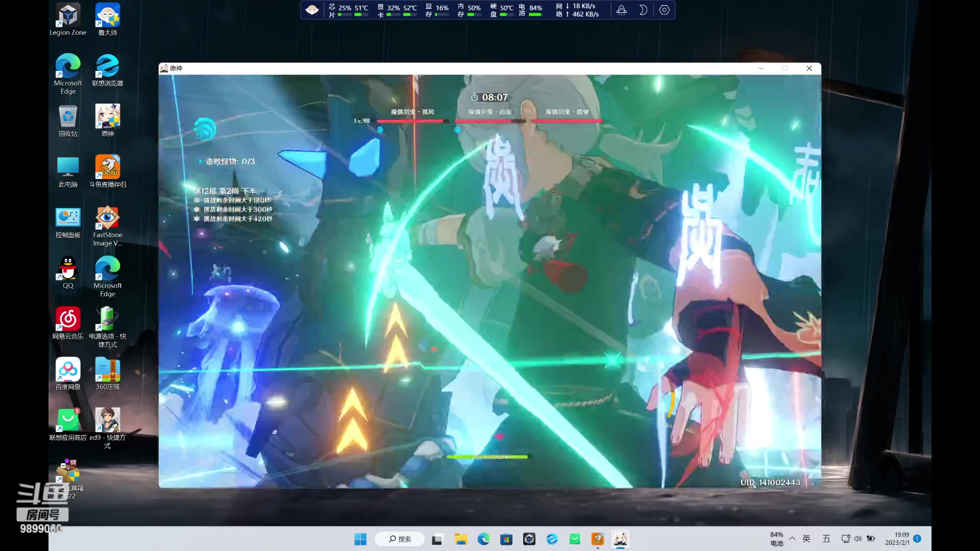Viewport: 980px width, 551px height.
Task: Click the 鲁大师 mascot icon in the monitor bar
Action: click(x=312, y=10)
